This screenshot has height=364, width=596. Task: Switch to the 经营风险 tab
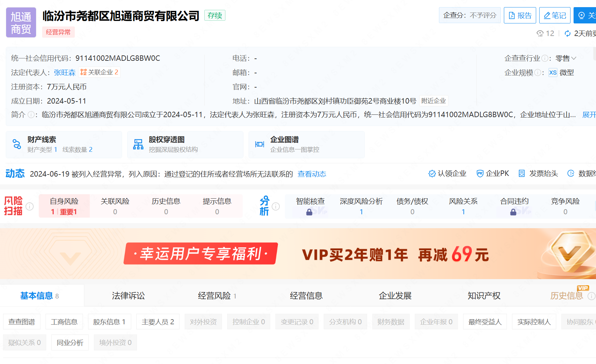pos(217,296)
